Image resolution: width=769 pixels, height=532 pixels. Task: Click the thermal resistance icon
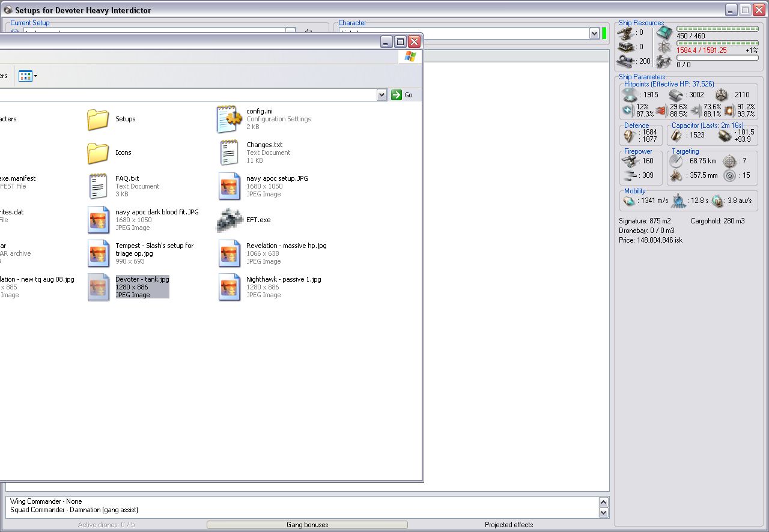click(661, 110)
